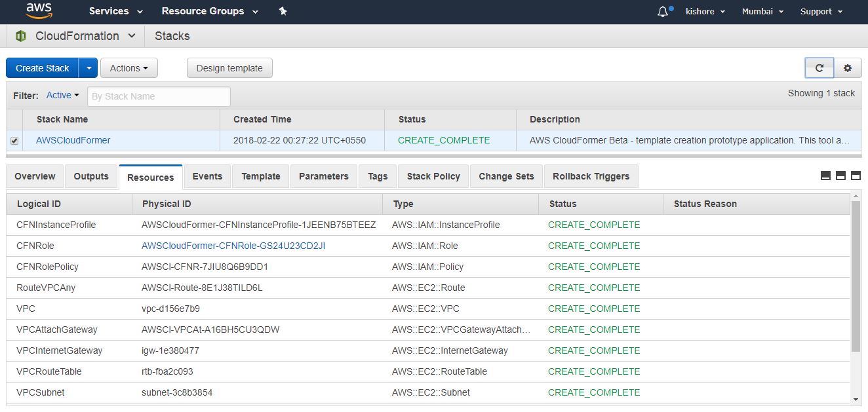Open the settings gear icon

coord(848,68)
